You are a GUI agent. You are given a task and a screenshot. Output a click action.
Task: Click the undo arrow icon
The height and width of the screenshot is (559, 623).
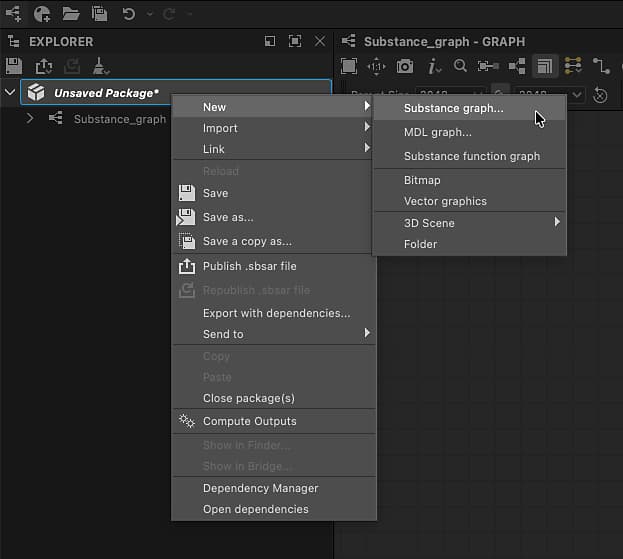(x=128, y=14)
